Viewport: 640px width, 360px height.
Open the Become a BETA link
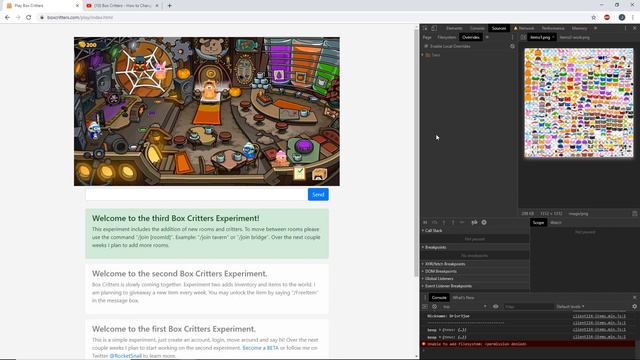260,348
